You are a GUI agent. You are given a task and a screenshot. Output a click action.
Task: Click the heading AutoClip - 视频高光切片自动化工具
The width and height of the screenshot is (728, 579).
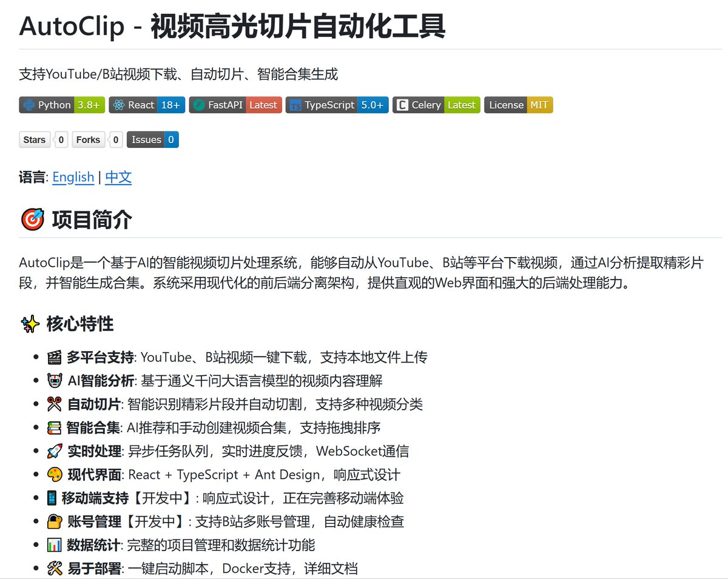(x=232, y=26)
